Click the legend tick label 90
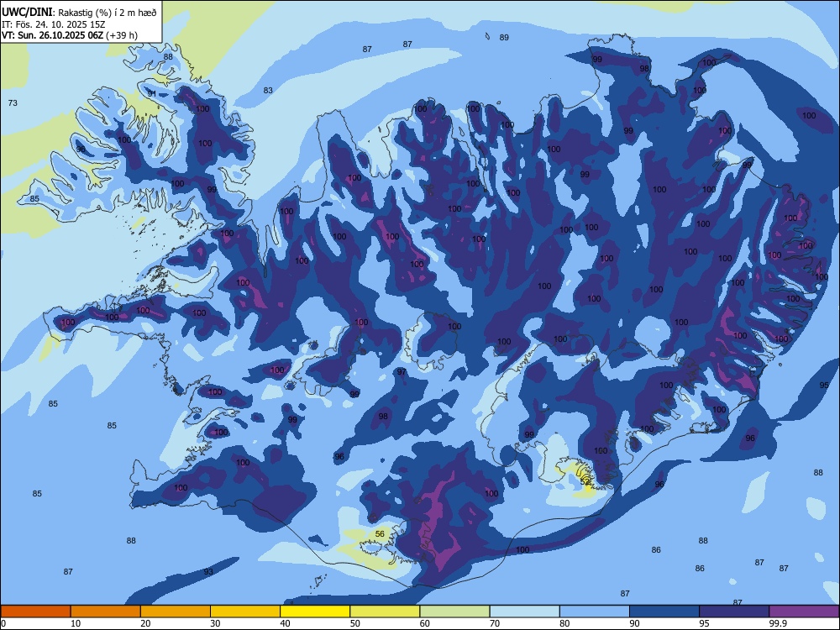 click(x=634, y=623)
